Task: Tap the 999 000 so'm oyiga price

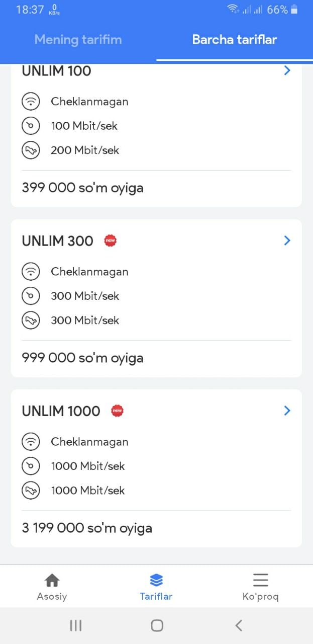Action: tap(82, 358)
